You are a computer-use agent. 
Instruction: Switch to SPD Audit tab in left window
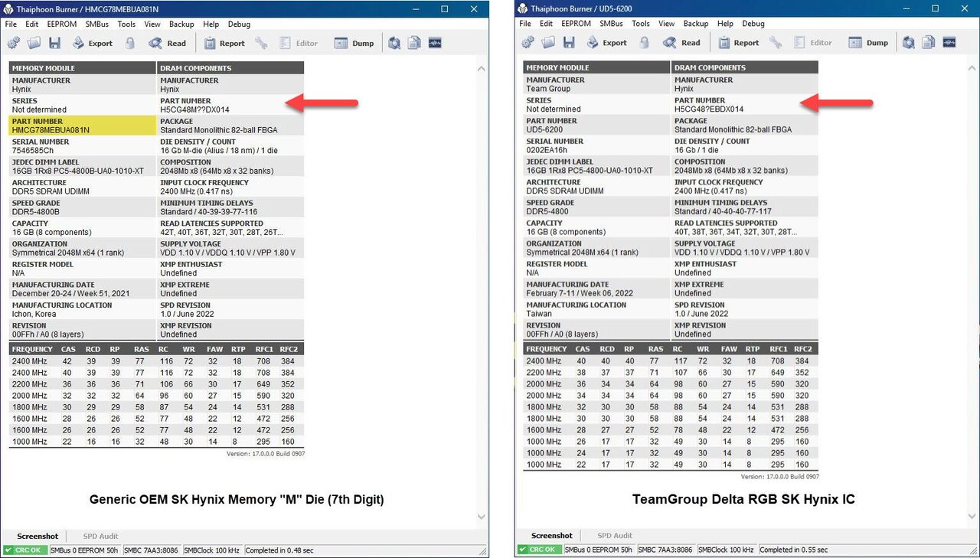pos(100,536)
